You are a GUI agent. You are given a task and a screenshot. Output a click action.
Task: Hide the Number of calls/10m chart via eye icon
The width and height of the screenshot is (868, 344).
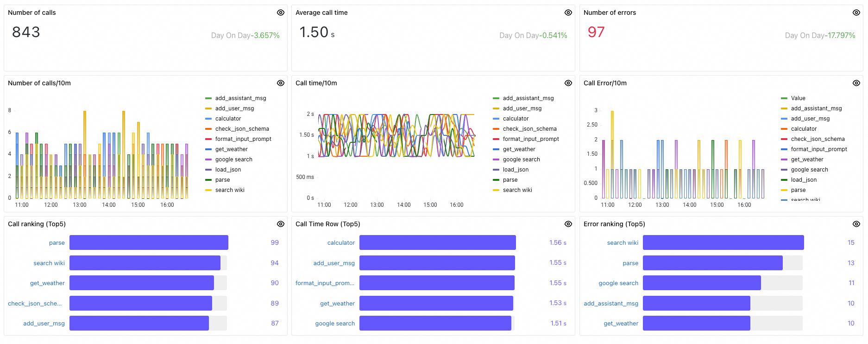[281, 83]
